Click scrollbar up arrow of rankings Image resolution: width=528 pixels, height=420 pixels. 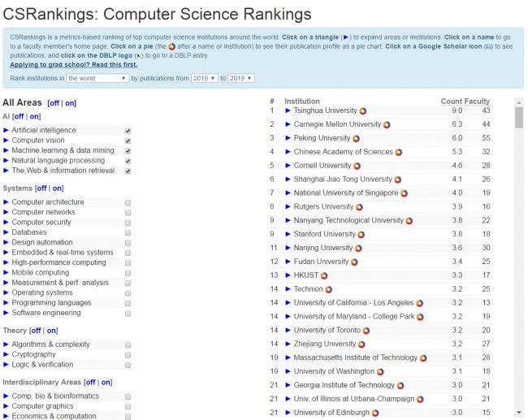[519, 102]
